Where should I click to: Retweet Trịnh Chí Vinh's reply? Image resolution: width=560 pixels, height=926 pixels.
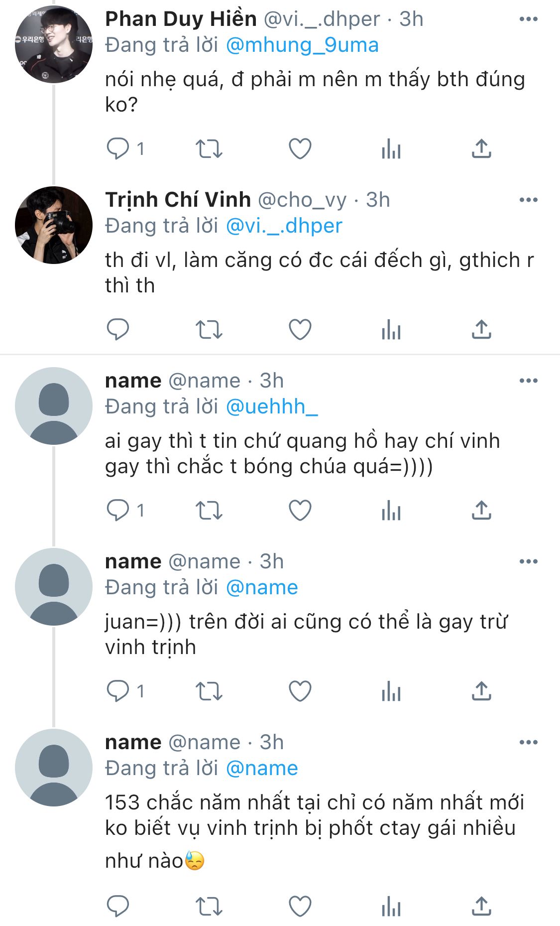click(209, 329)
